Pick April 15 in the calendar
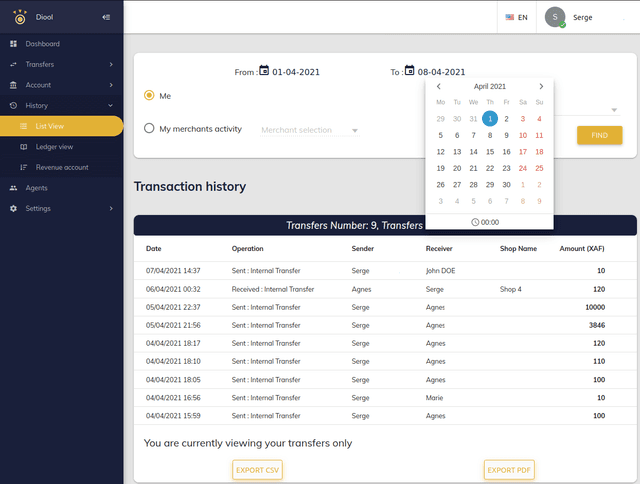The image size is (640, 484). (490, 152)
